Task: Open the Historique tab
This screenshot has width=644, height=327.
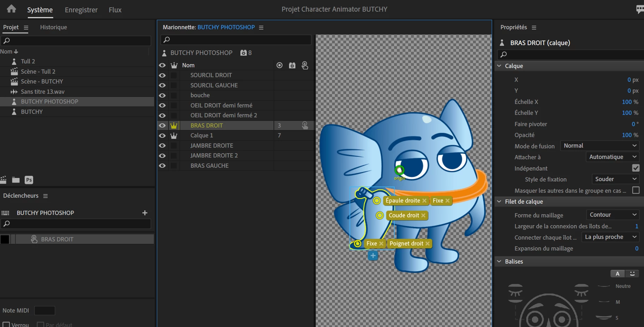Action: click(x=54, y=27)
